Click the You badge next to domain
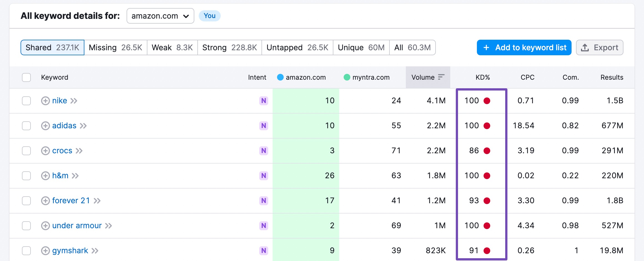The image size is (644, 261). pyautogui.click(x=210, y=16)
